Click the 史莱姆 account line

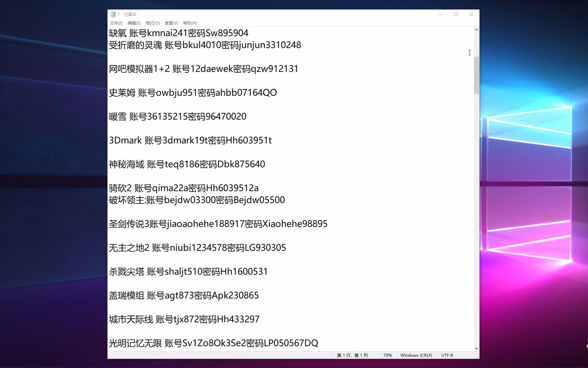pyautogui.click(x=193, y=93)
